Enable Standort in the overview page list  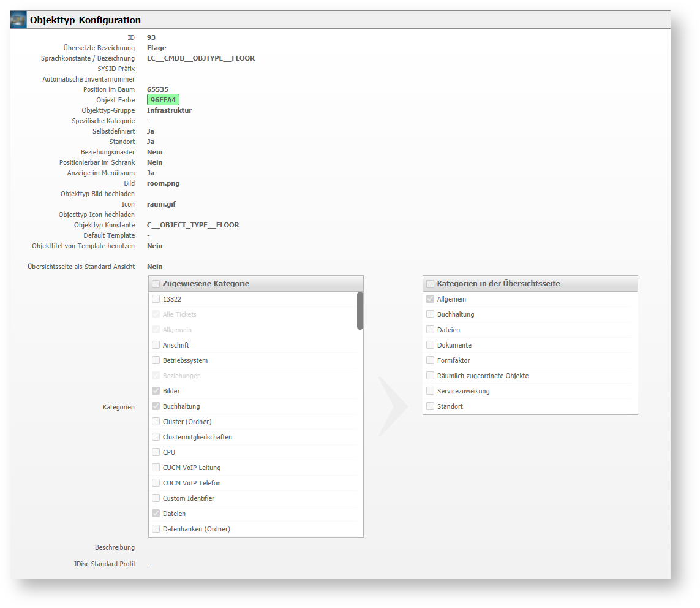(431, 406)
